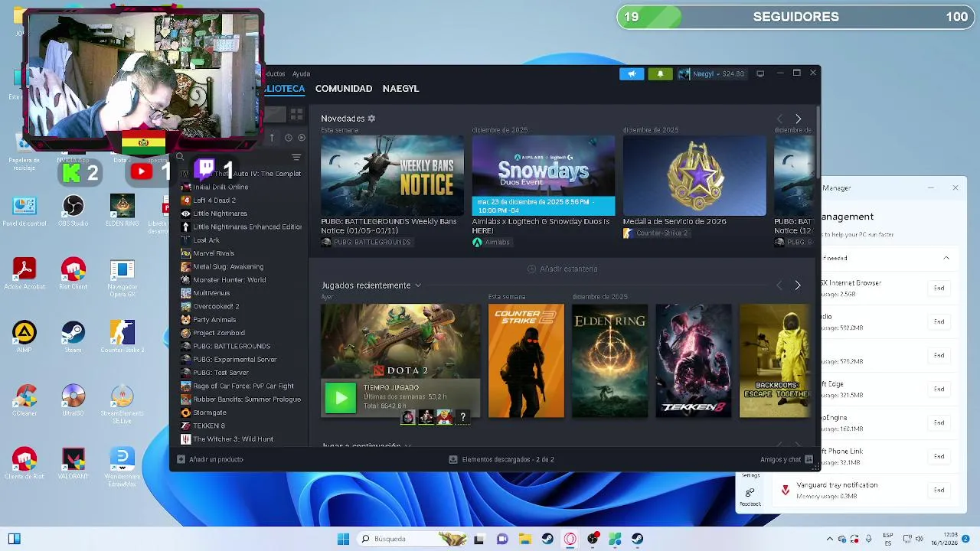The height and width of the screenshot is (551, 980).
Task: Open Novedades settings gear
Action: pos(371,119)
